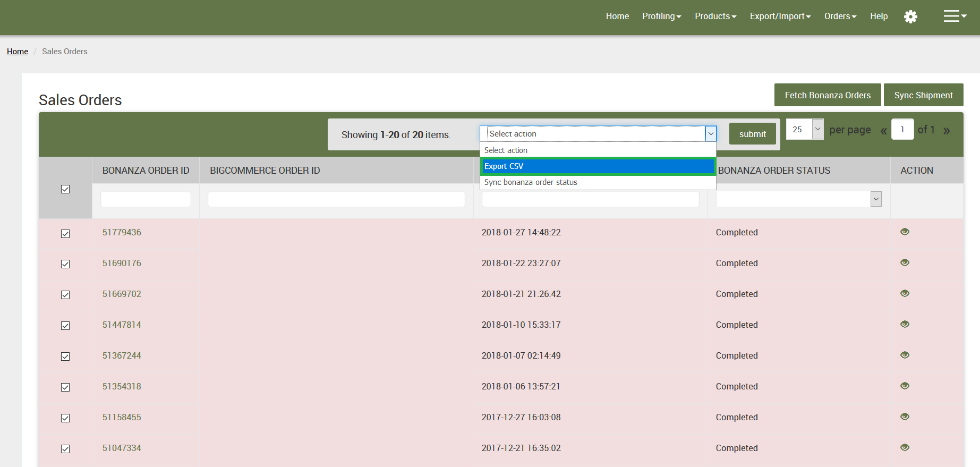
Task: Click the Sync Shipment button
Action: (x=923, y=95)
